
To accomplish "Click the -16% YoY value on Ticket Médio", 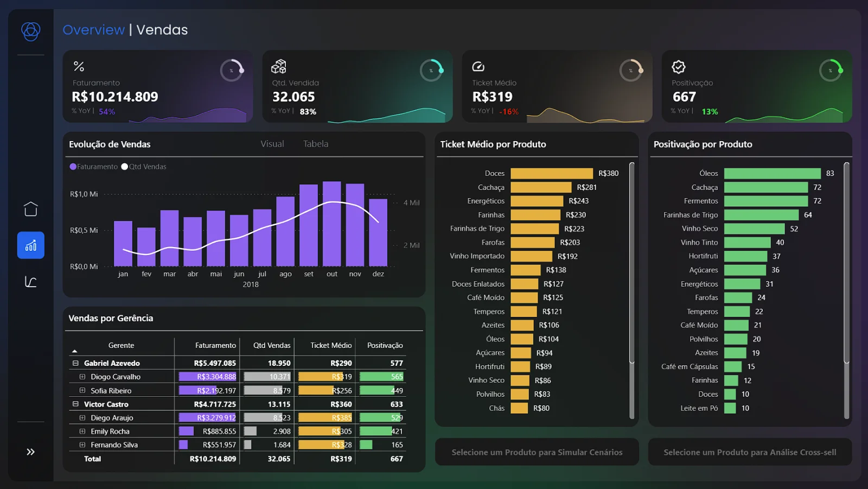I will click(508, 111).
